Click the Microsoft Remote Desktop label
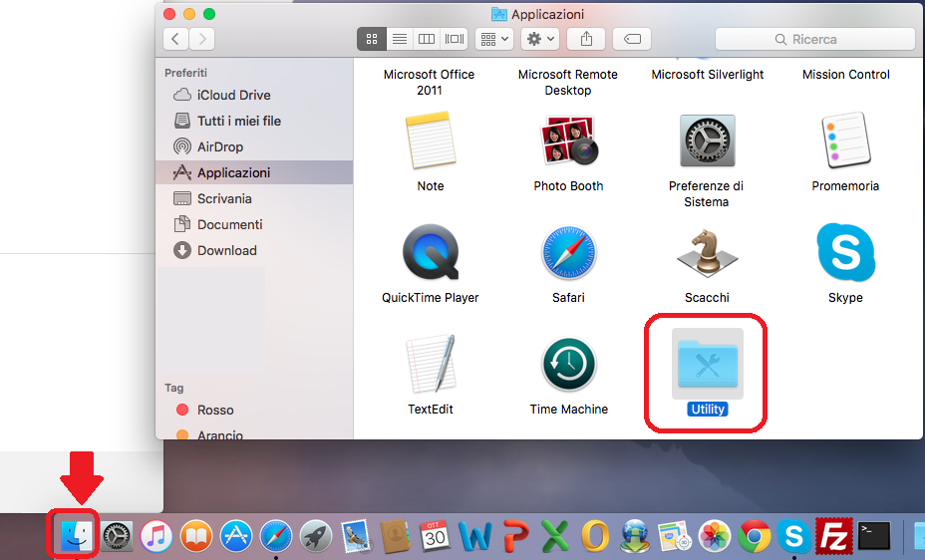 (567, 82)
